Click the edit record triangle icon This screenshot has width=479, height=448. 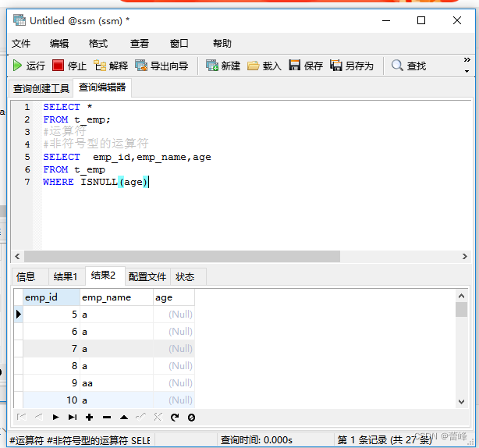[124, 417]
